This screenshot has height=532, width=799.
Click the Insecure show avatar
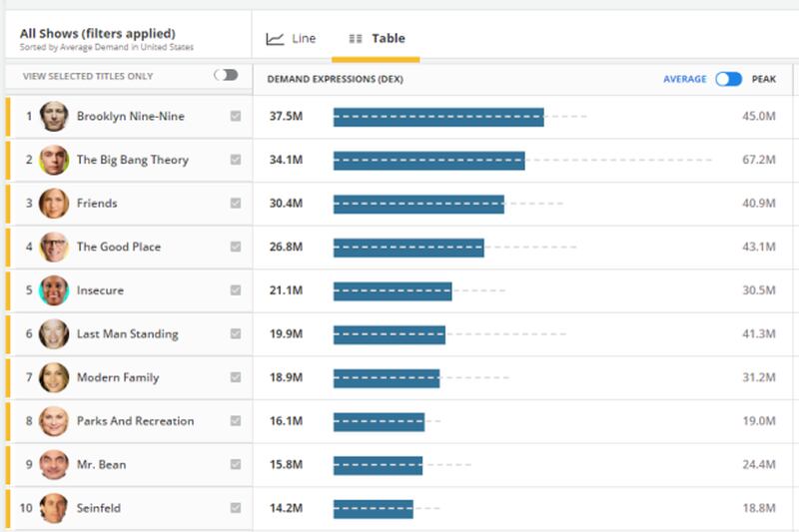coord(54,290)
